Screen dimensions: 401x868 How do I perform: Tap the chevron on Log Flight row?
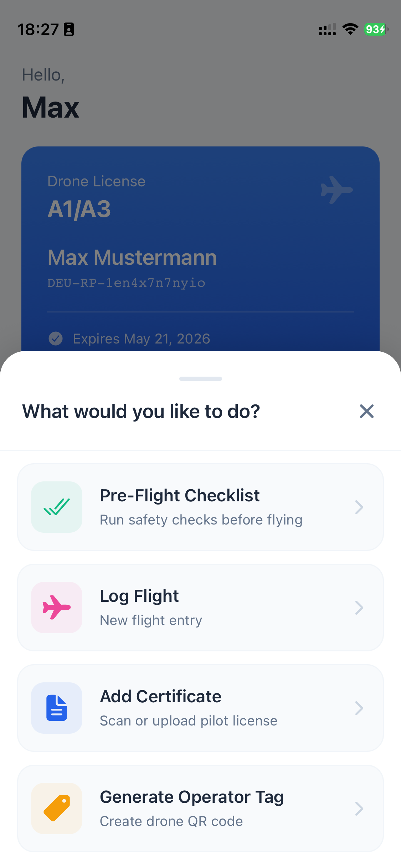point(359,608)
